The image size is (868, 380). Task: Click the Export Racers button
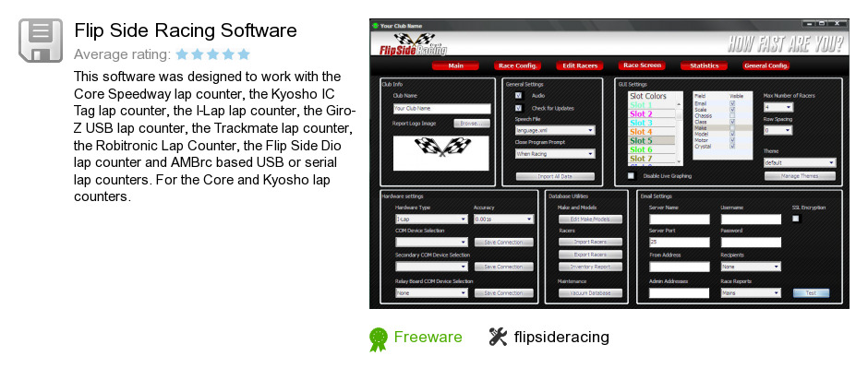coord(590,255)
